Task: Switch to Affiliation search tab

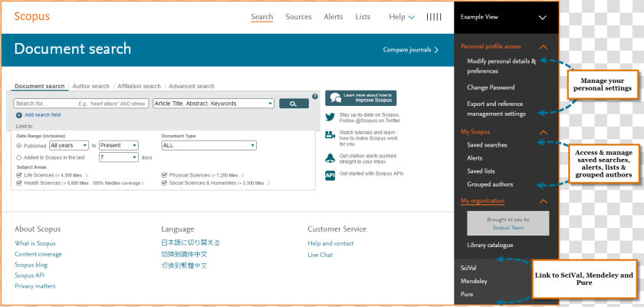Action: point(139,86)
